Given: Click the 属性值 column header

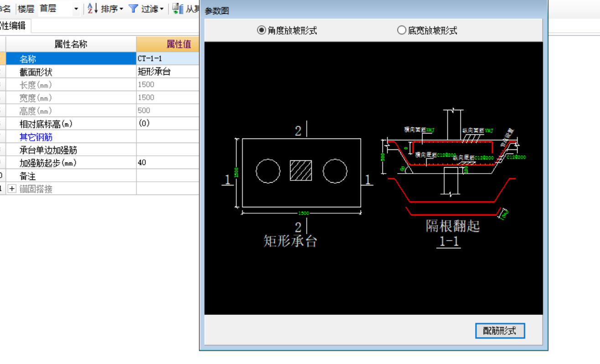Looking at the screenshot, I should 168,44.
